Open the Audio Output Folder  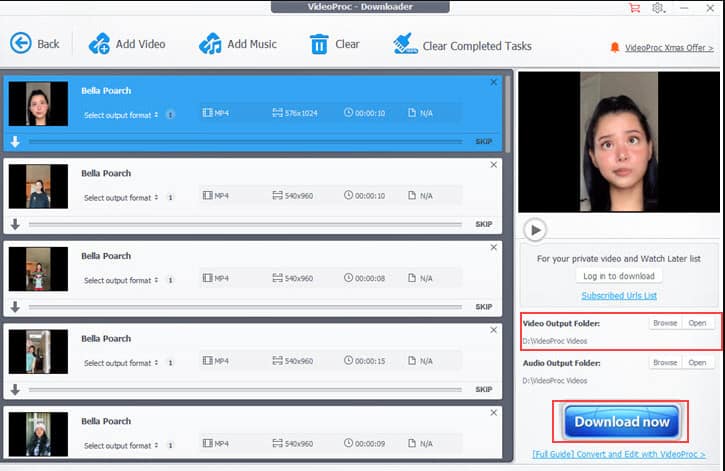point(697,363)
